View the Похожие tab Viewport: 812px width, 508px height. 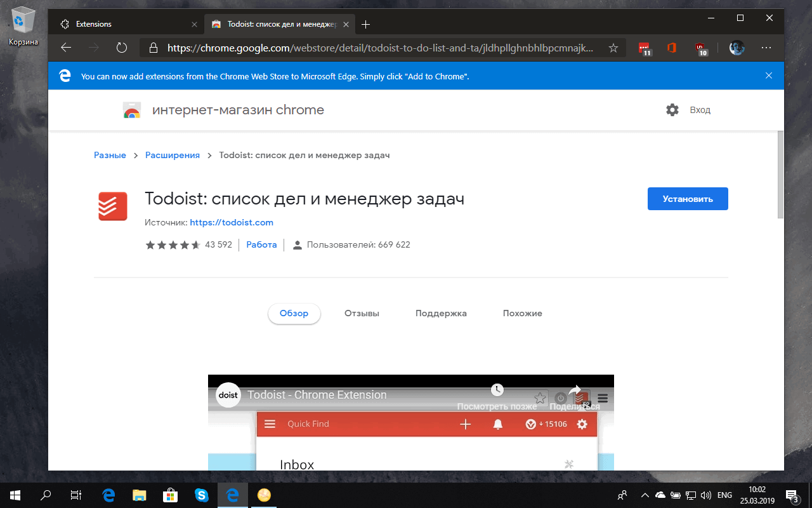pyautogui.click(x=523, y=313)
